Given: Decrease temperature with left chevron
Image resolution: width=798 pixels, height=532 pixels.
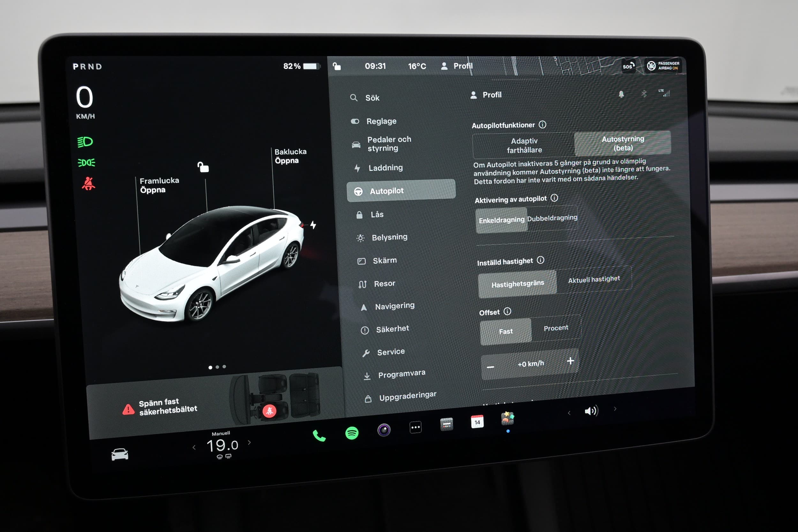Looking at the screenshot, I should tap(194, 447).
